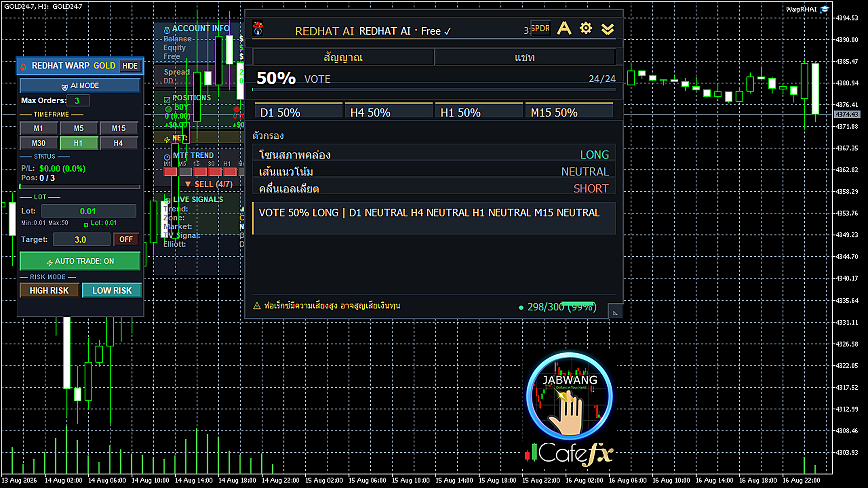Select LOW RISK mode

point(112,291)
